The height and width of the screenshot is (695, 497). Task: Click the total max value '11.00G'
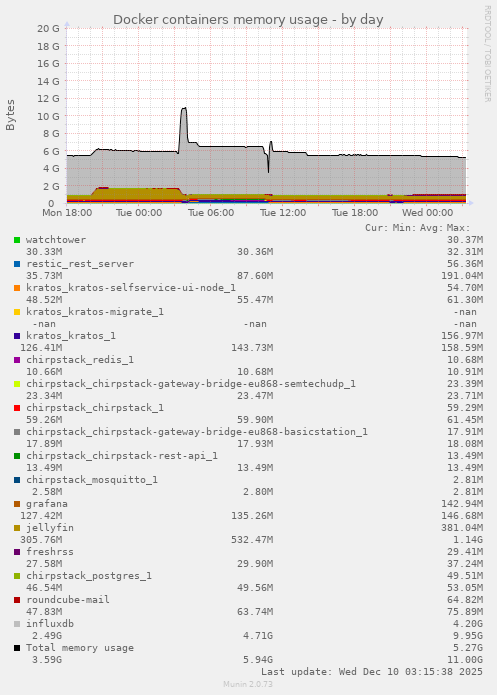[x=465, y=660]
